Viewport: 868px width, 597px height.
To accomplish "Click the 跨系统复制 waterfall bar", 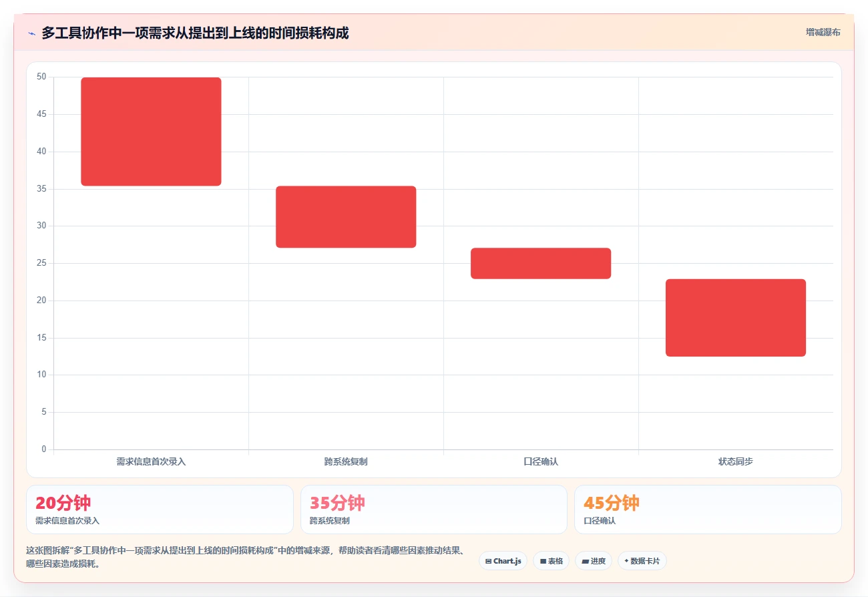I will click(x=346, y=217).
